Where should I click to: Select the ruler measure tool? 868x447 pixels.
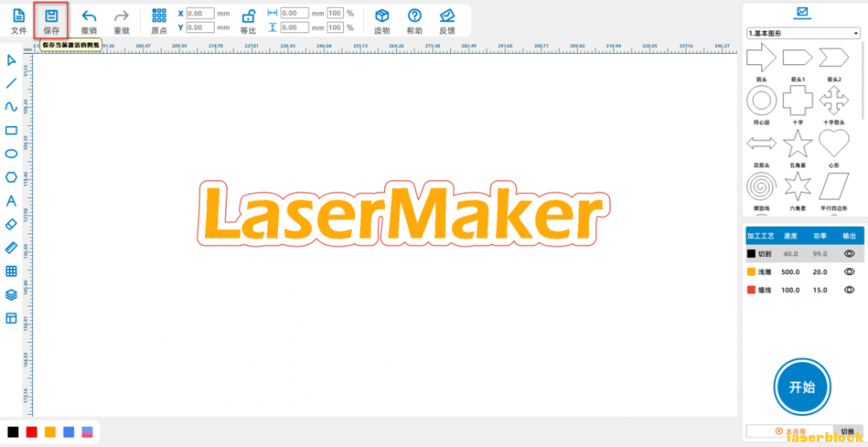pyautogui.click(x=11, y=247)
